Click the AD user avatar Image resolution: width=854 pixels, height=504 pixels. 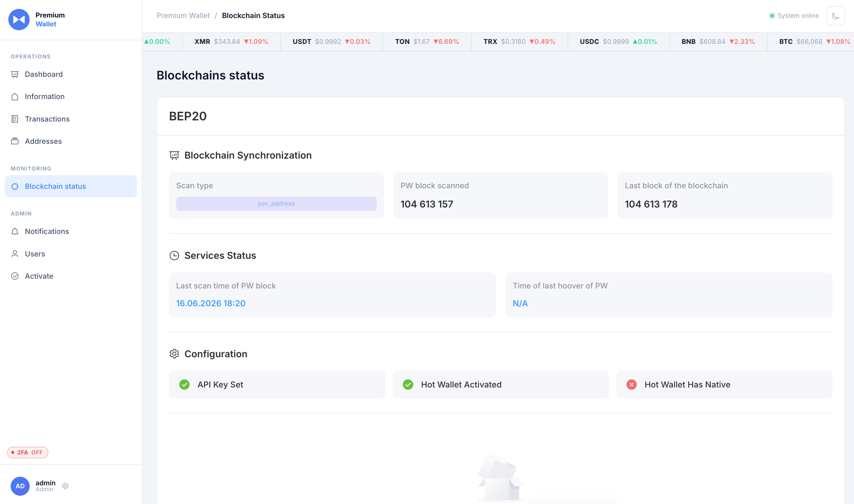click(20, 486)
